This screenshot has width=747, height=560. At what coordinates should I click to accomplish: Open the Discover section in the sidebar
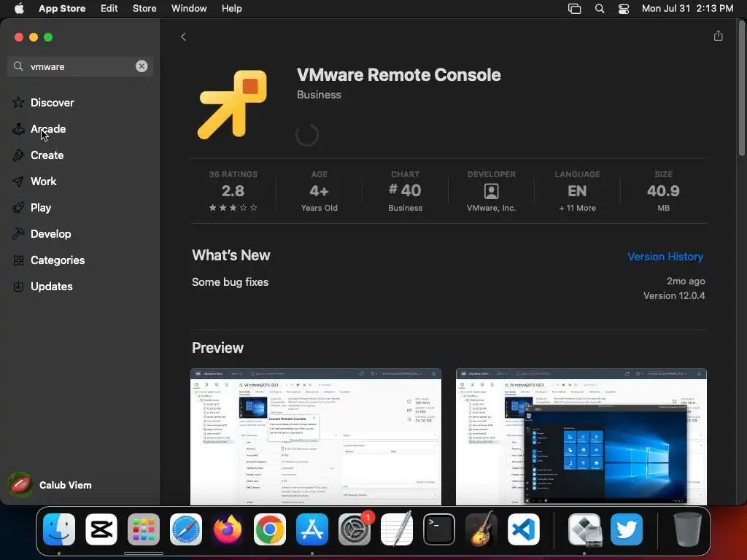[x=53, y=102]
